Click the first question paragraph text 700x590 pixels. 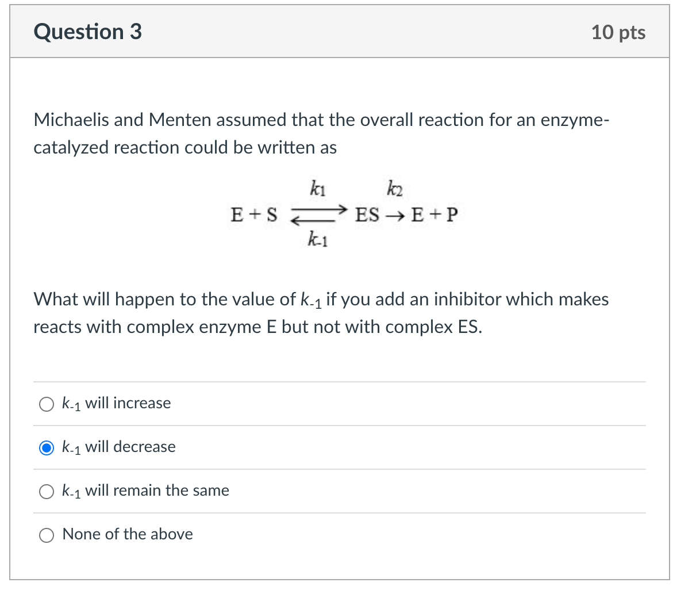tap(320, 133)
